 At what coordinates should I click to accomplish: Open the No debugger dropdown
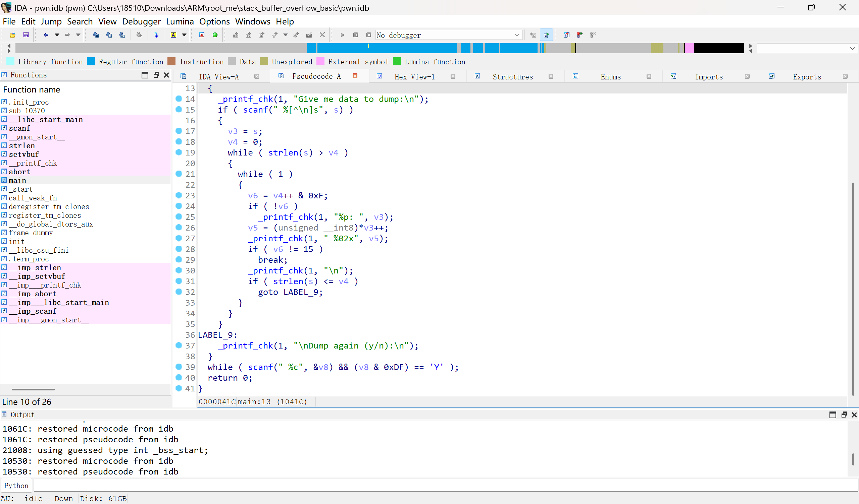pyautogui.click(x=517, y=35)
